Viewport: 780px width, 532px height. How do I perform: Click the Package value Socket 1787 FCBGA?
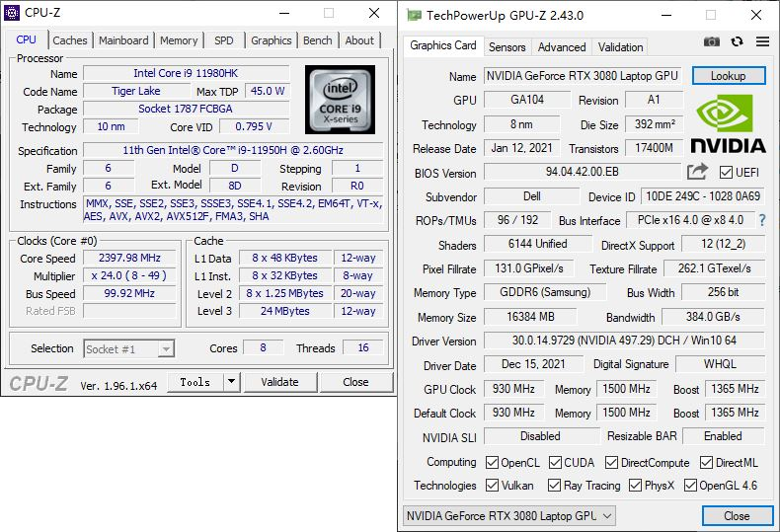coord(186,109)
